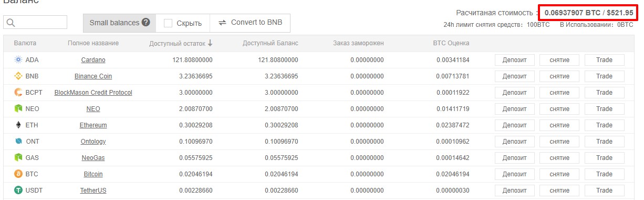Click the Convert to BNB arrows icon

point(222,23)
